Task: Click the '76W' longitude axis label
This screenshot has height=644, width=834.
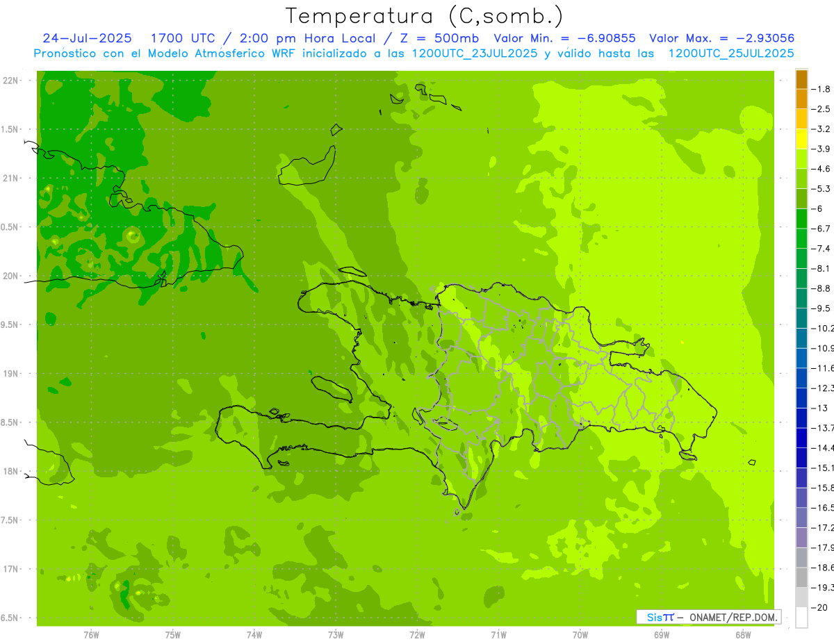Action: click(91, 635)
